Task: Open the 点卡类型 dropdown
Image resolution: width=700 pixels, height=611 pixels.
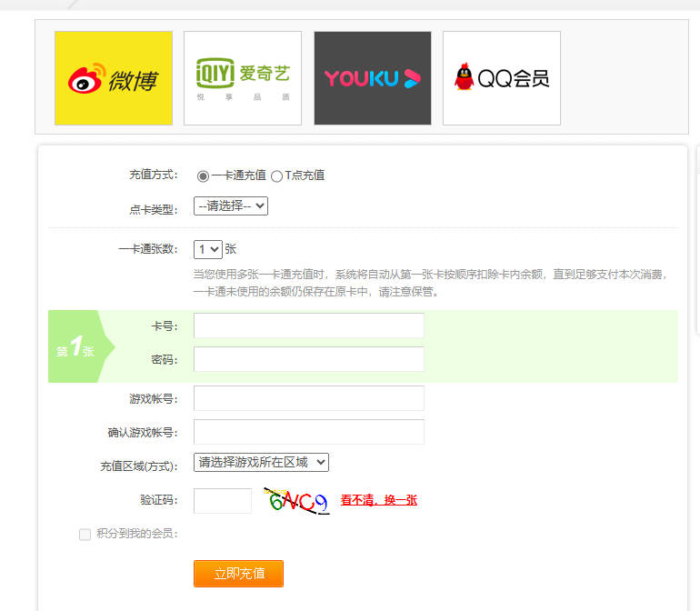Action: pyautogui.click(x=231, y=205)
